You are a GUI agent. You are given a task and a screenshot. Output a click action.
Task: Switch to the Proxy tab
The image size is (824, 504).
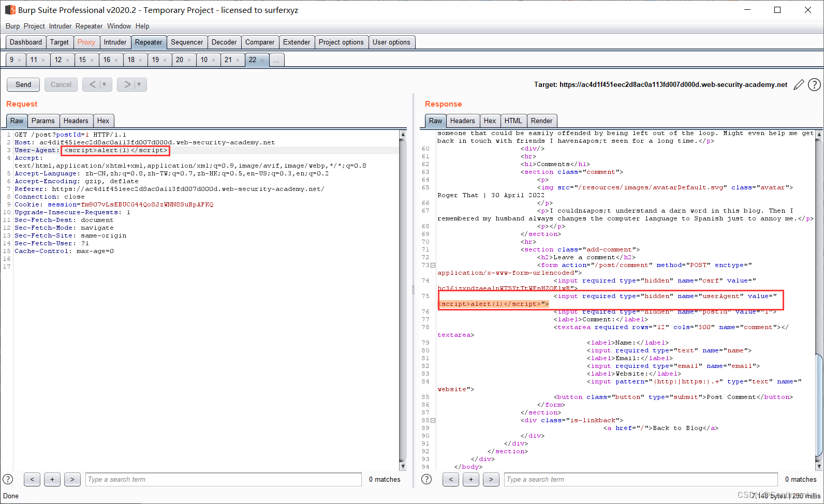[86, 42]
